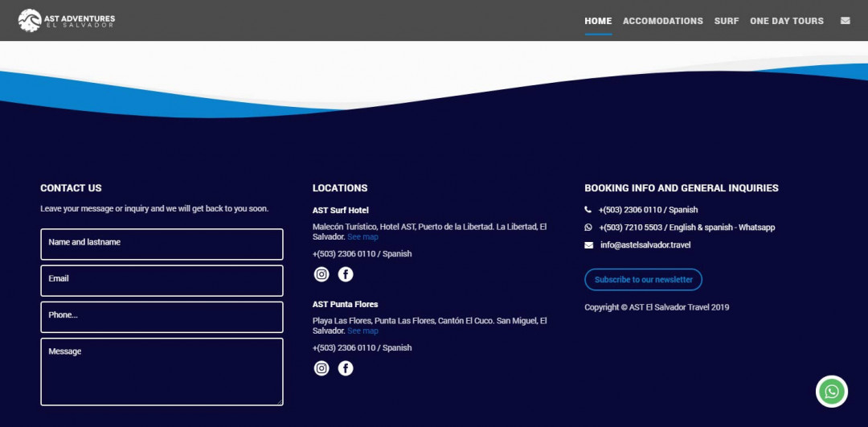The height and width of the screenshot is (427, 868).
Task: Click the floating green WhatsApp chat button
Action: click(x=832, y=392)
